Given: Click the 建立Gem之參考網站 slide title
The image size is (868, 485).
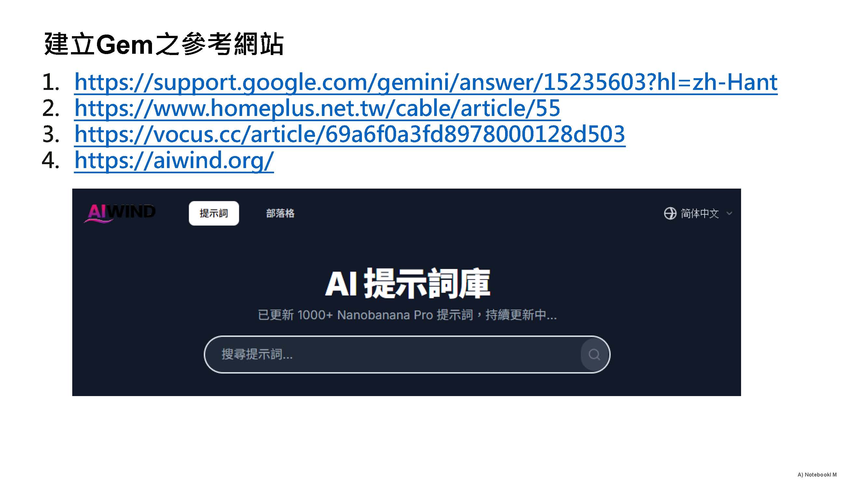Looking at the screenshot, I should (x=164, y=44).
